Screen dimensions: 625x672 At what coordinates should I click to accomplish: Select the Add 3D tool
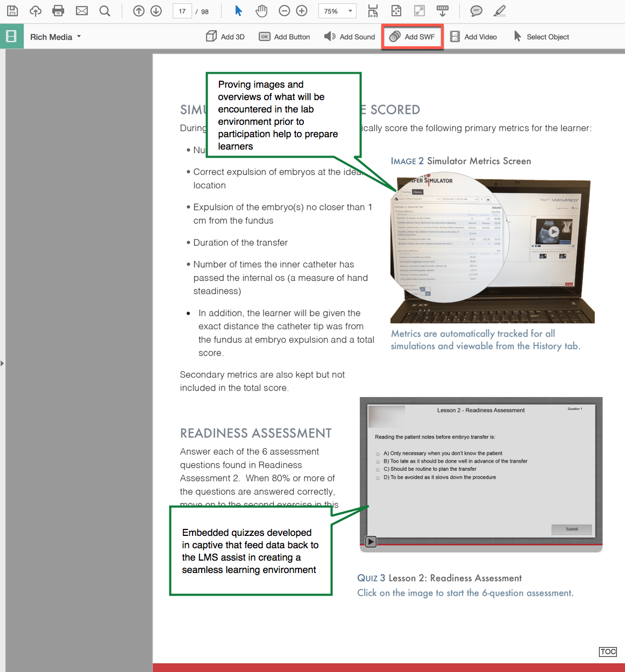pyautogui.click(x=225, y=36)
